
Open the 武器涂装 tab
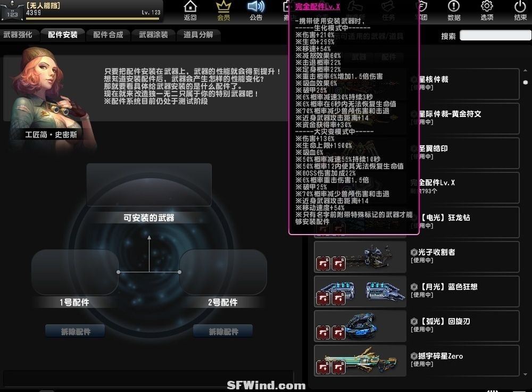pos(153,35)
